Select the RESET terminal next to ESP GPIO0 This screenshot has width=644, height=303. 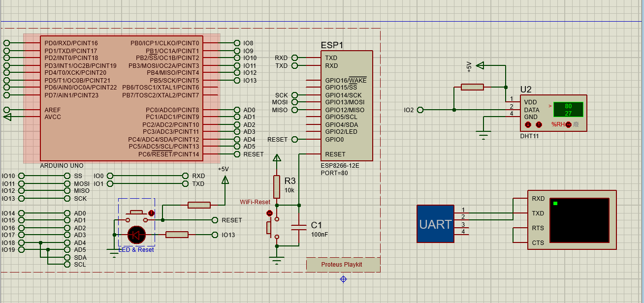295,139
